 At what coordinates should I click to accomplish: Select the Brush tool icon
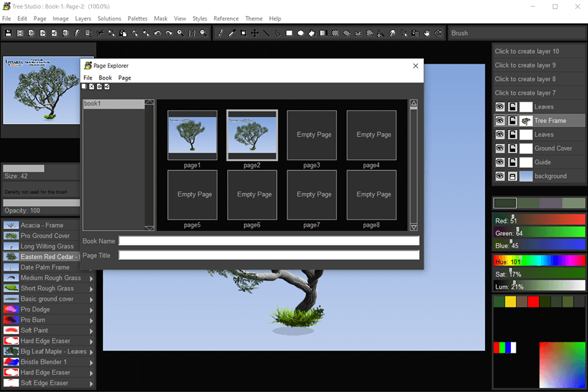click(221, 33)
